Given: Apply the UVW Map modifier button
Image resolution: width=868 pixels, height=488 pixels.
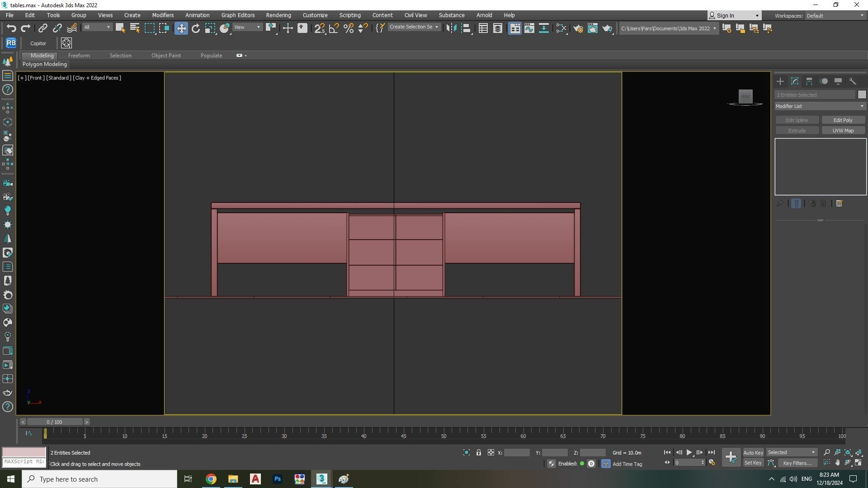Looking at the screenshot, I should tap(843, 131).
